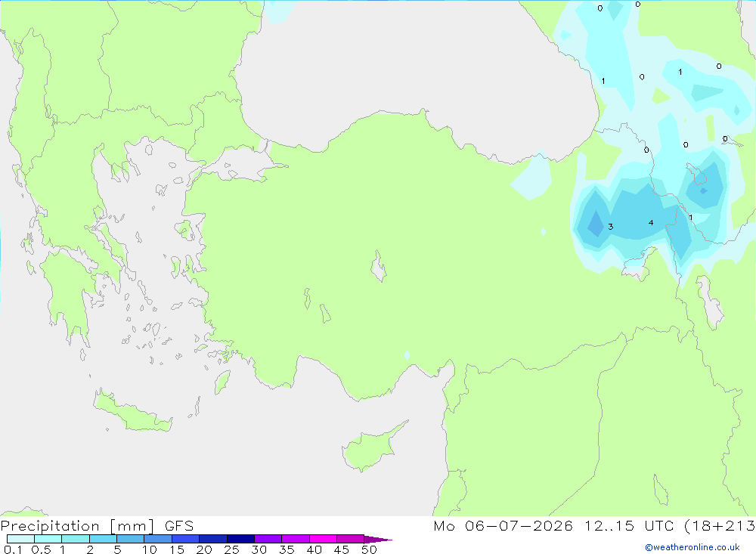Select the 25–30 mm dark navy swatch
The height and width of the screenshot is (554, 756).
point(240,539)
